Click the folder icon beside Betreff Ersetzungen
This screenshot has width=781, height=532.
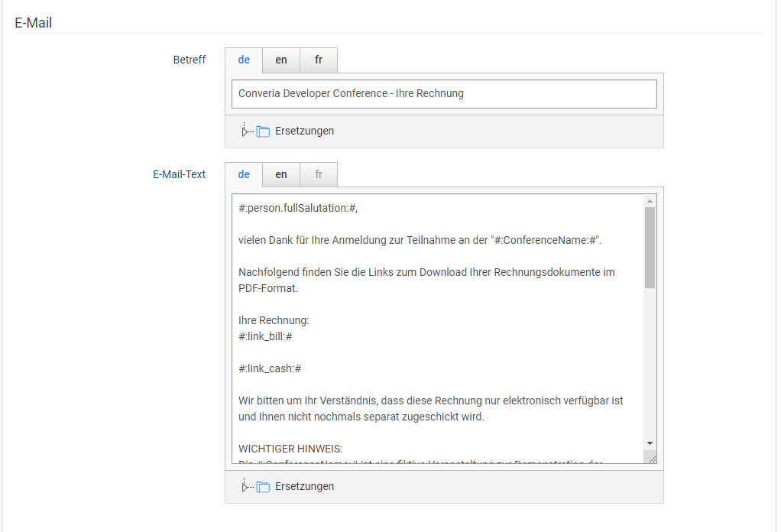tap(263, 131)
